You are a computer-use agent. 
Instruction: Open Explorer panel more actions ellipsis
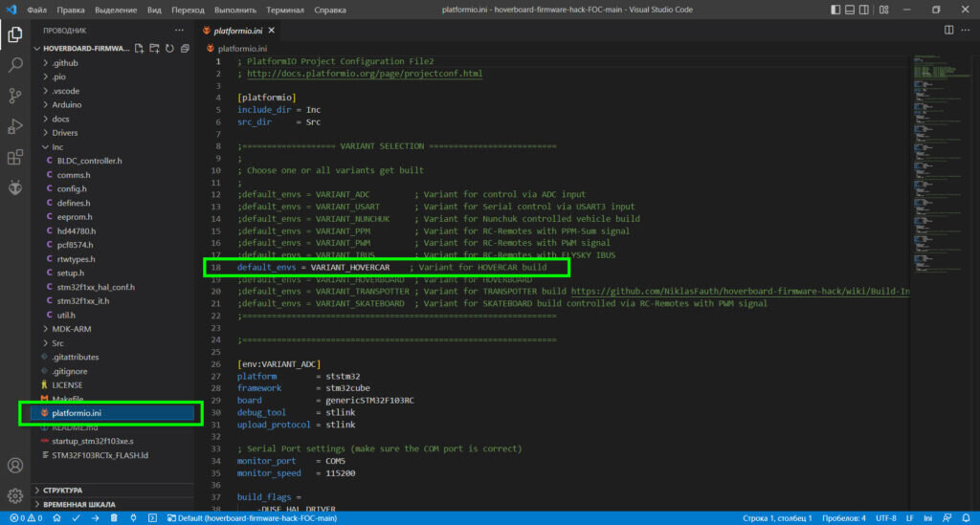(179, 30)
